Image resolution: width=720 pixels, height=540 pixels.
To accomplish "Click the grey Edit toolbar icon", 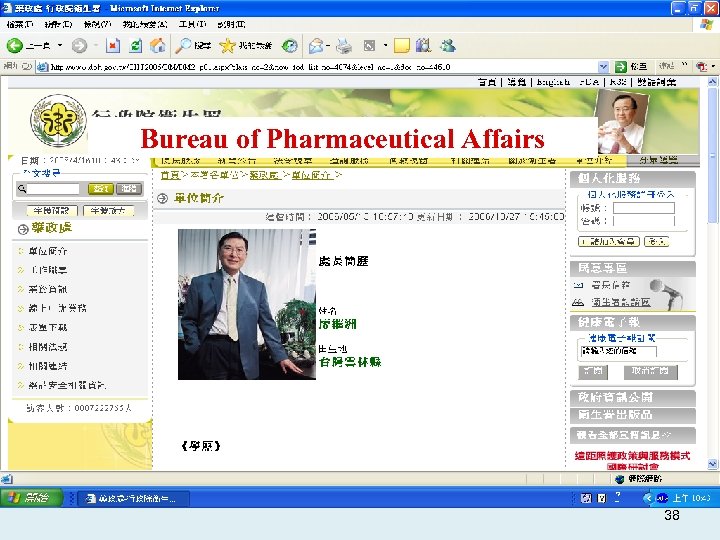I will coord(369,45).
